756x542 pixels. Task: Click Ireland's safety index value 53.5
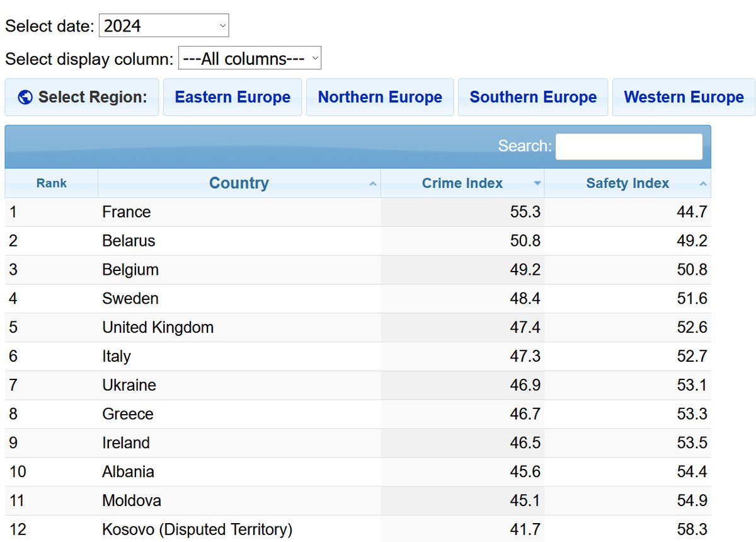point(692,443)
